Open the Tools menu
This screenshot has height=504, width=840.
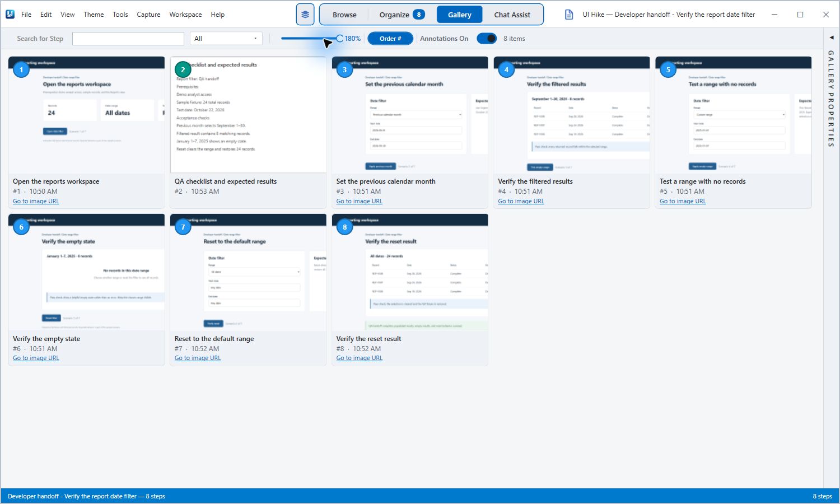pyautogui.click(x=120, y=15)
